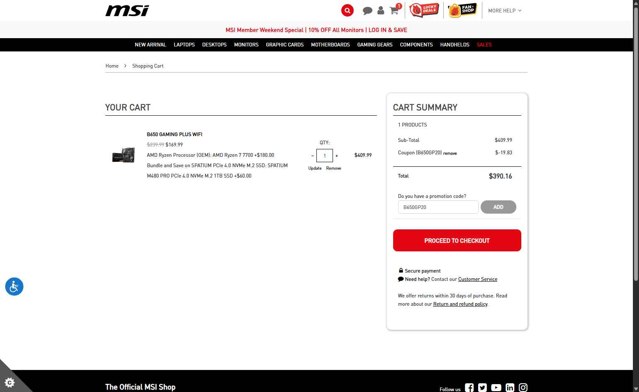
Task: Visit MSI Facebook page icon
Action: (469, 388)
